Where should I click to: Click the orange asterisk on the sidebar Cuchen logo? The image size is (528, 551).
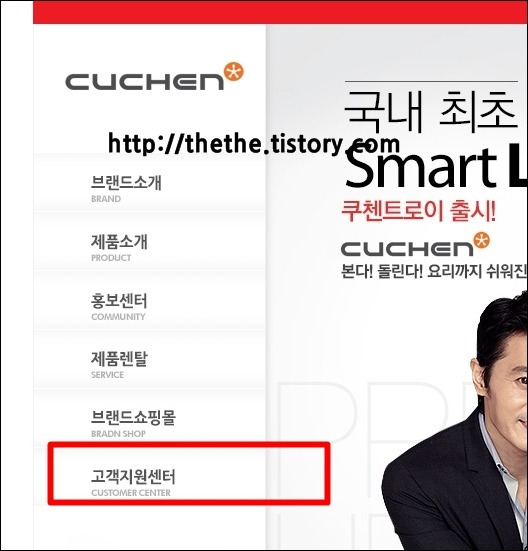pyautogui.click(x=234, y=72)
